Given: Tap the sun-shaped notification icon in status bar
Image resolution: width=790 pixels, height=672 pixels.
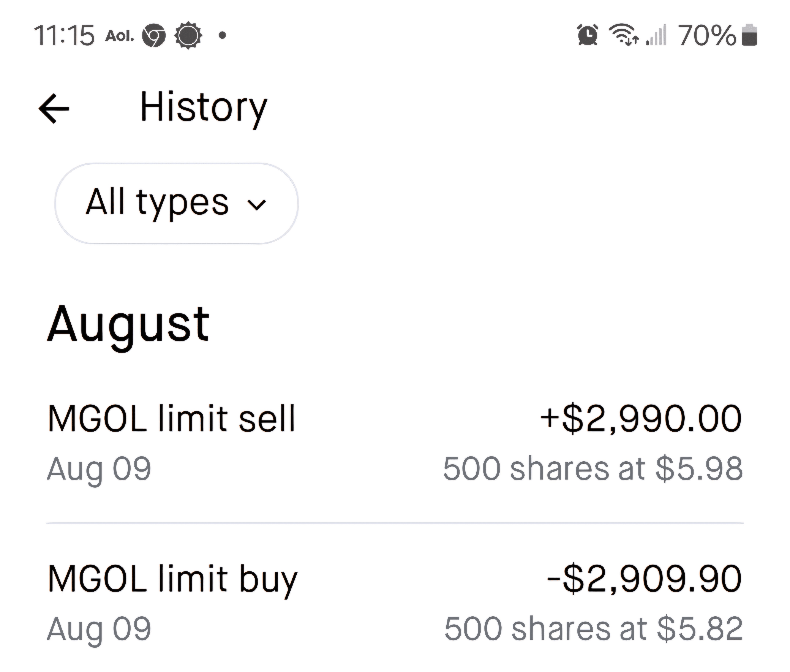Looking at the screenshot, I should [x=187, y=36].
